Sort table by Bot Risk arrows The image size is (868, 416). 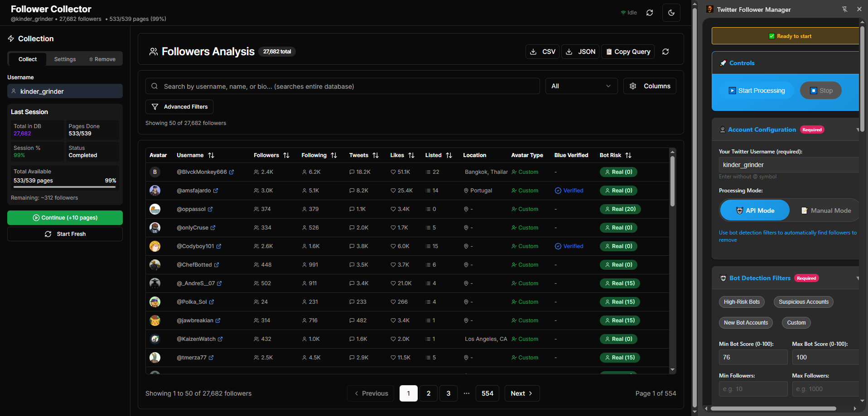(628, 155)
